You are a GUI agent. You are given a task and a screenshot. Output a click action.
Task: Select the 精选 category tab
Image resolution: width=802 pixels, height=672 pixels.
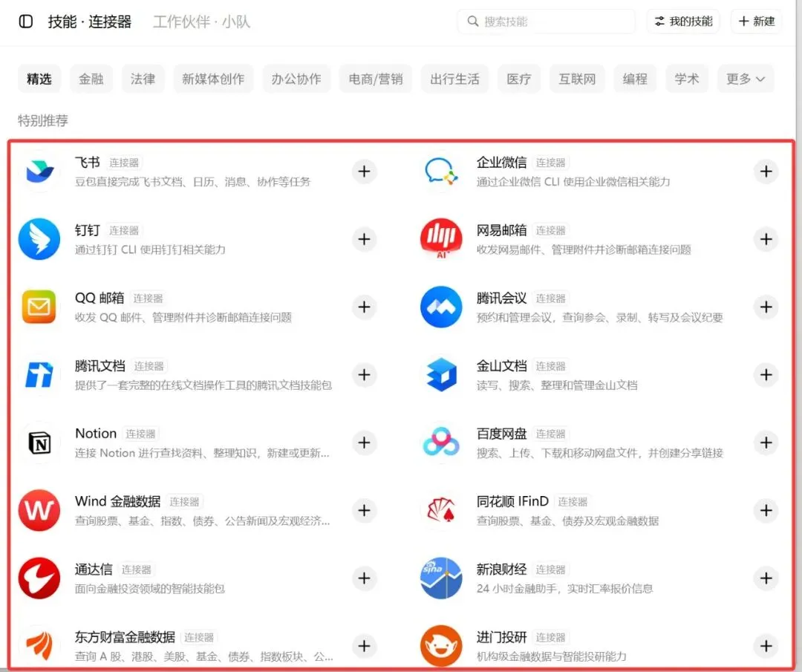click(39, 79)
